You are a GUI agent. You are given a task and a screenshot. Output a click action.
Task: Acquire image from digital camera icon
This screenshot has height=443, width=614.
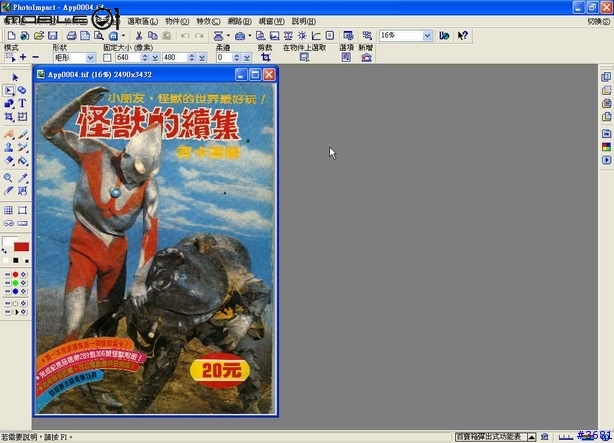point(240,36)
